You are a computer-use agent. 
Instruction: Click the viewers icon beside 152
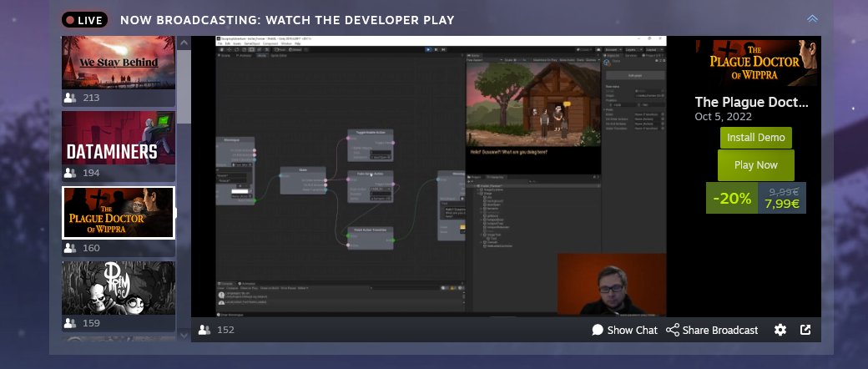(204, 331)
